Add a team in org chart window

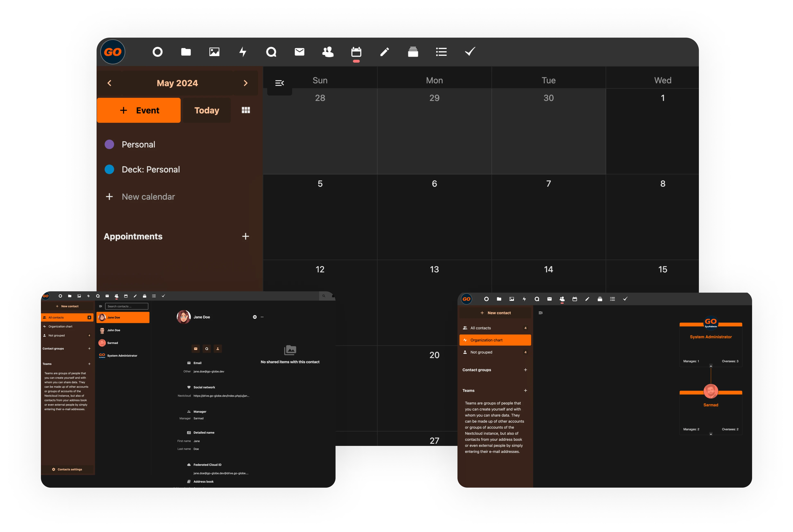click(525, 390)
